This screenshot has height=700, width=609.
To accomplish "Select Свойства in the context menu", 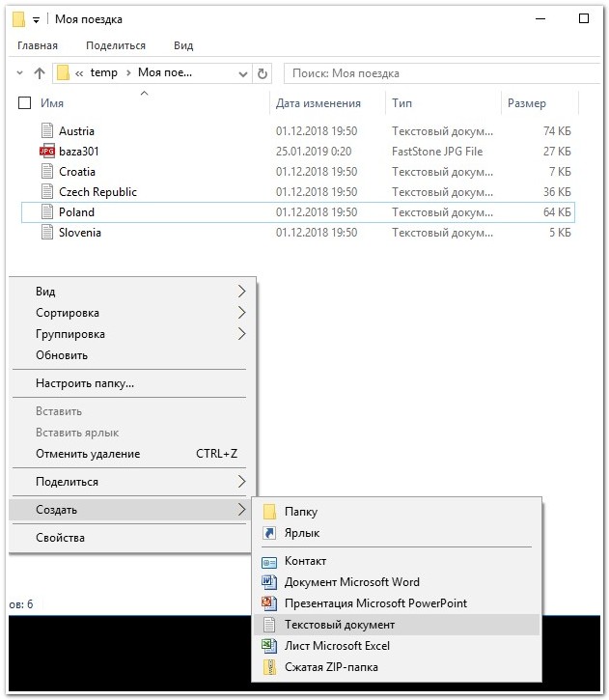I will (x=60, y=538).
